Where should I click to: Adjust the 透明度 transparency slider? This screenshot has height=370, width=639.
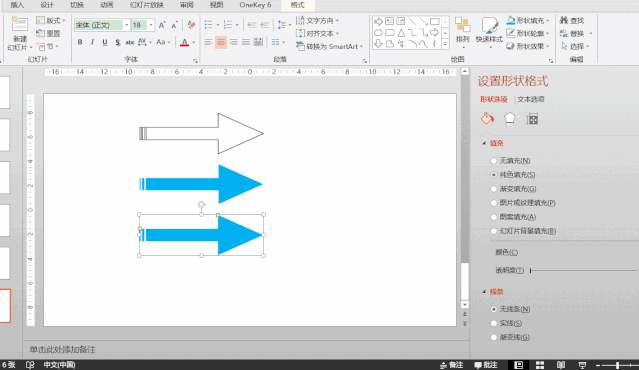(583, 270)
